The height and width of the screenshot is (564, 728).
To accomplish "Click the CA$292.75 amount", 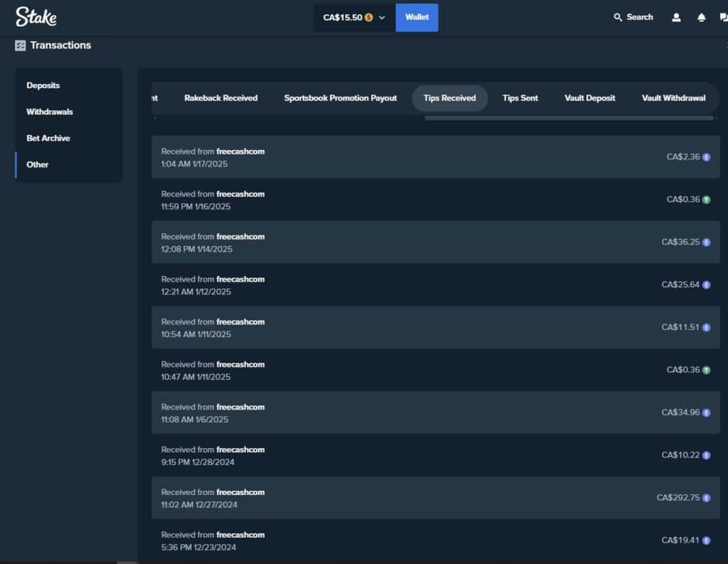I will (678, 498).
